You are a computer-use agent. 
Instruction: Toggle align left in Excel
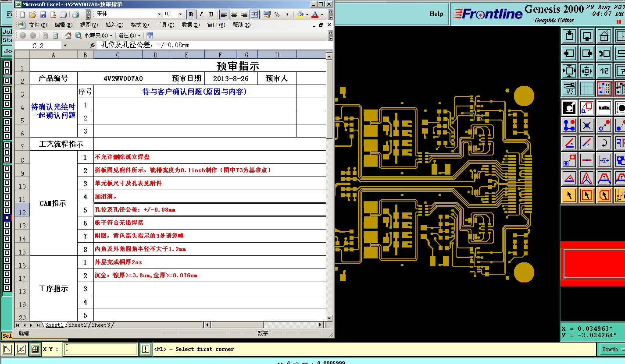pyautogui.click(x=224, y=14)
